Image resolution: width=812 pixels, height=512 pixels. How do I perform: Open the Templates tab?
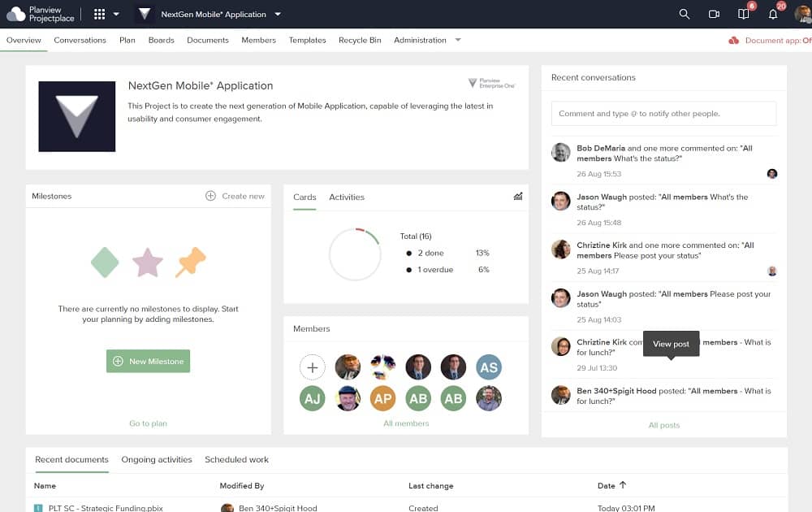pos(307,40)
